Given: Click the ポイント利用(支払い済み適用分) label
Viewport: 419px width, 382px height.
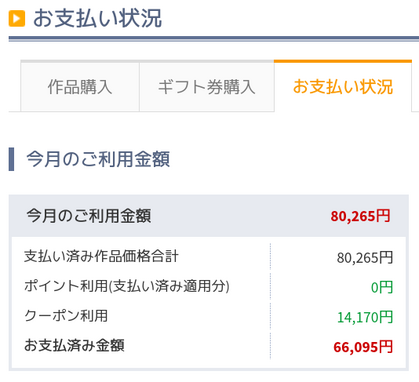Looking at the screenshot, I should click(127, 286).
